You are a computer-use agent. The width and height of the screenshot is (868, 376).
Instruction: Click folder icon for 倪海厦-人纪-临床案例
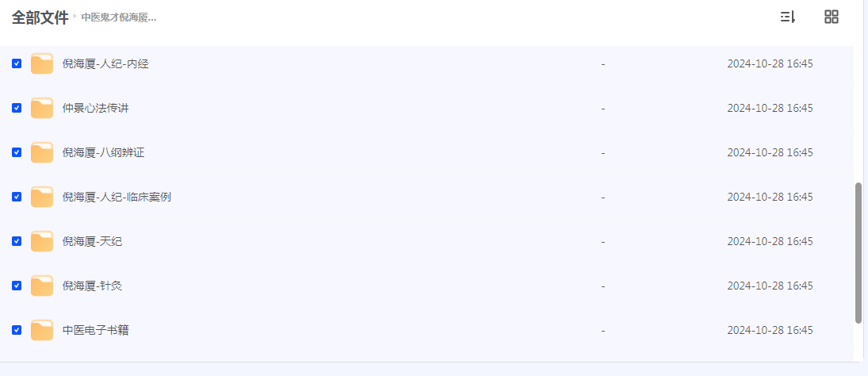42,197
